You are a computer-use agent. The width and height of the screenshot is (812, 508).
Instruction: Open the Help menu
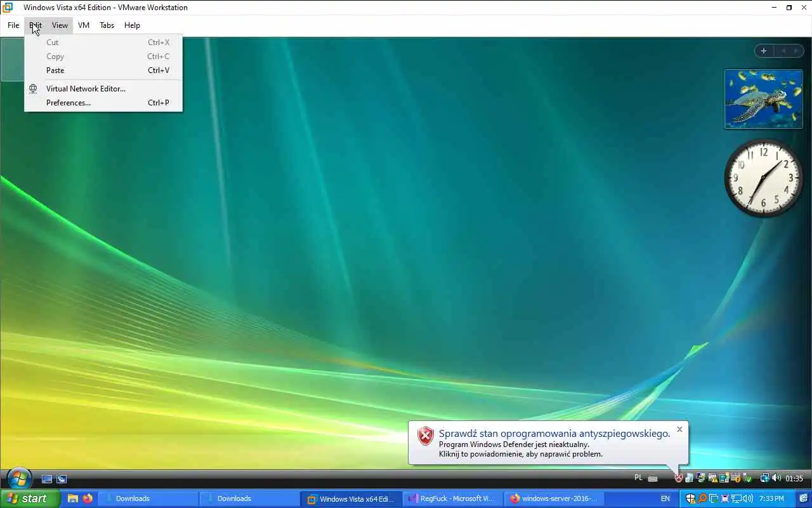click(132, 25)
